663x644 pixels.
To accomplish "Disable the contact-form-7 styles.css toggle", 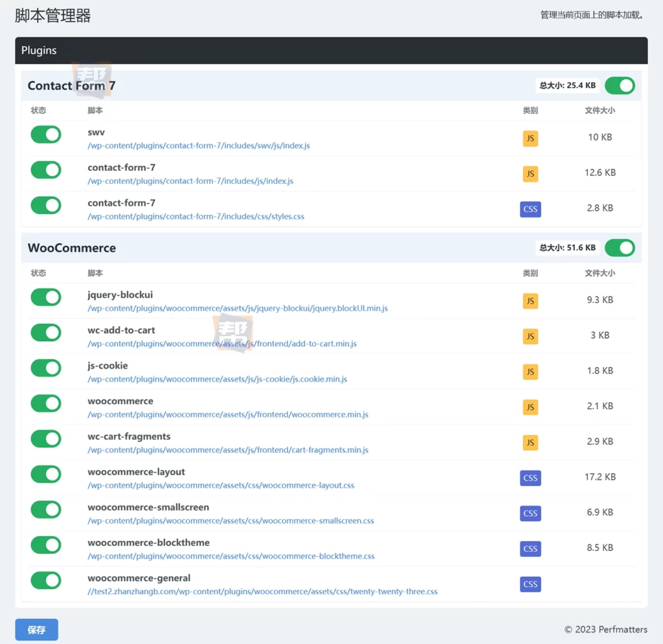I will (x=46, y=205).
